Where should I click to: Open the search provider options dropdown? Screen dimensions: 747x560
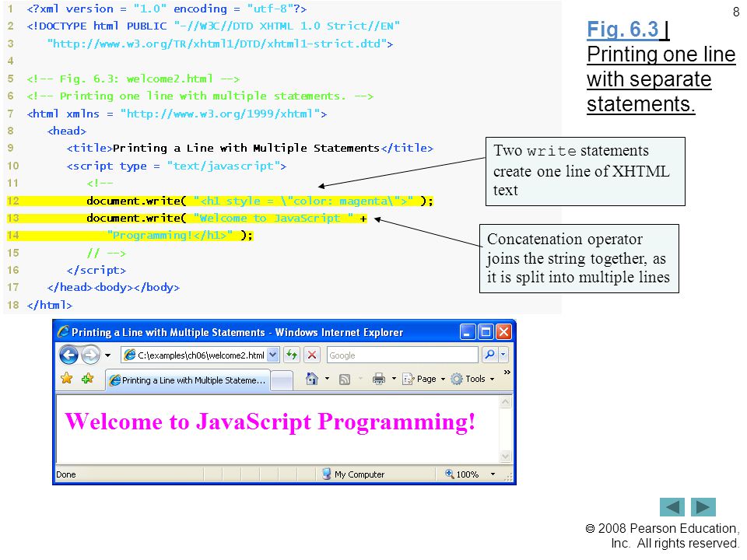tap(503, 355)
